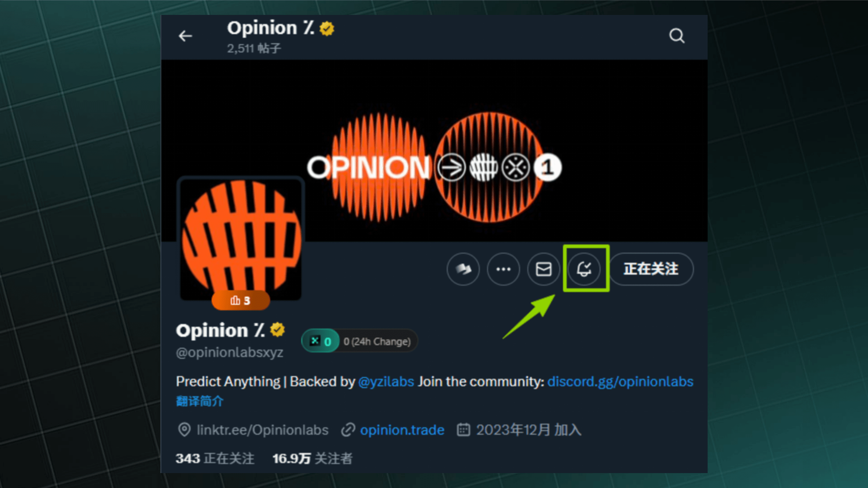Click 翻译简介 to translate bio
This screenshot has width=868, height=488.
pyautogui.click(x=200, y=401)
